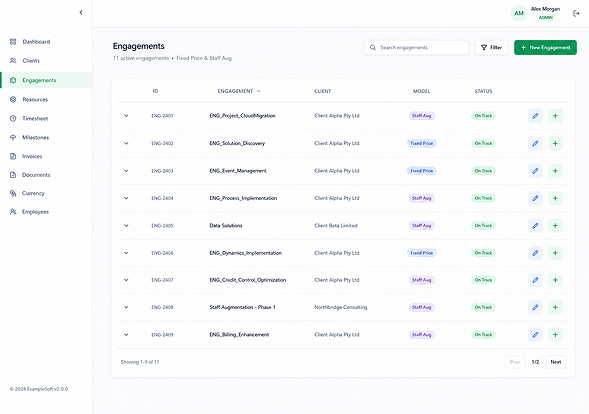
Task: Click the plus icon for ENG-2407
Action: pyautogui.click(x=555, y=280)
